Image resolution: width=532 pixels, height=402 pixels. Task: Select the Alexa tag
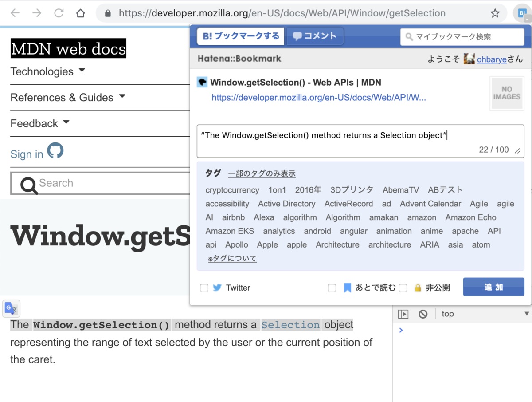coord(264,217)
